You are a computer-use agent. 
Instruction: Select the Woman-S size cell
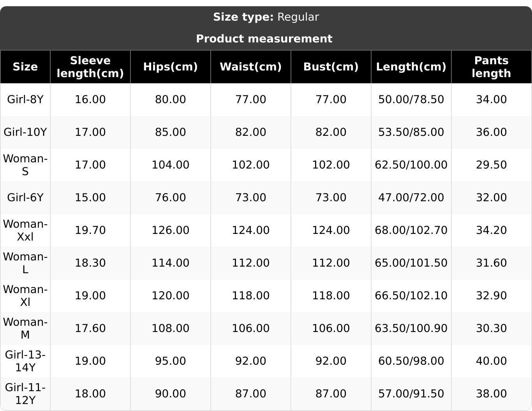[x=25, y=165]
